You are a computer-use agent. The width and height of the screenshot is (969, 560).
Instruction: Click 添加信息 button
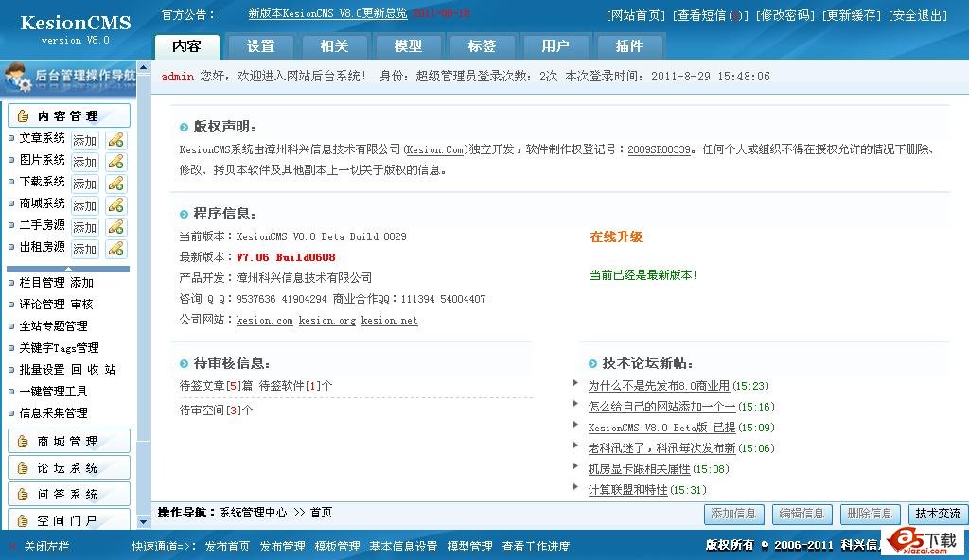click(x=733, y=514)
